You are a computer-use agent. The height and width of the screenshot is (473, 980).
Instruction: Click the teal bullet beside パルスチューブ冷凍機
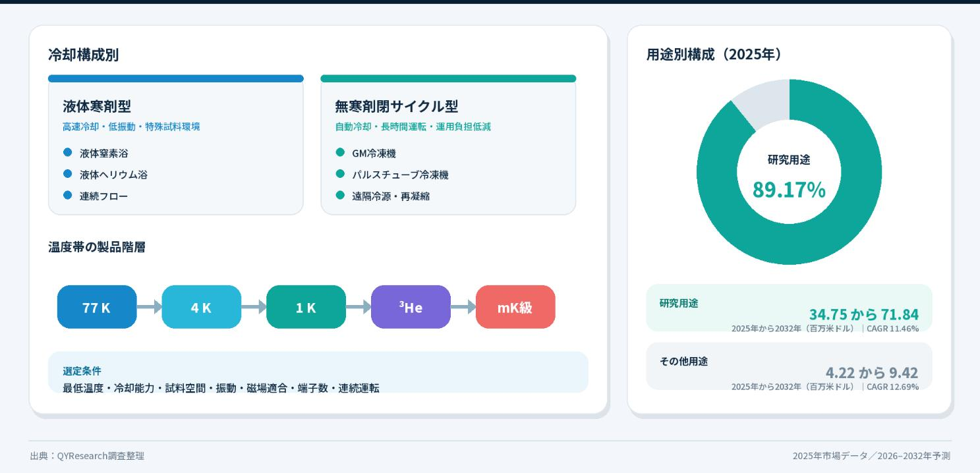(x=340, y=174)
